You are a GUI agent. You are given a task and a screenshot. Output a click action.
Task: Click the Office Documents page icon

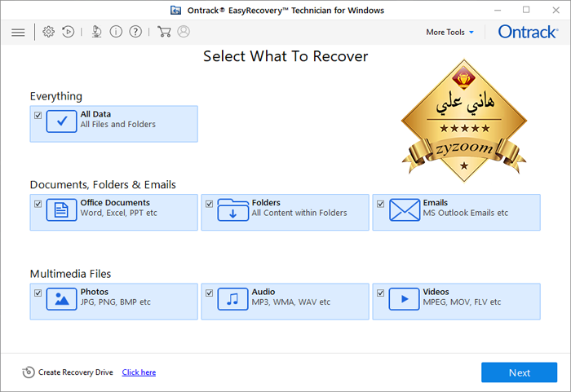(x=61, y=209)
